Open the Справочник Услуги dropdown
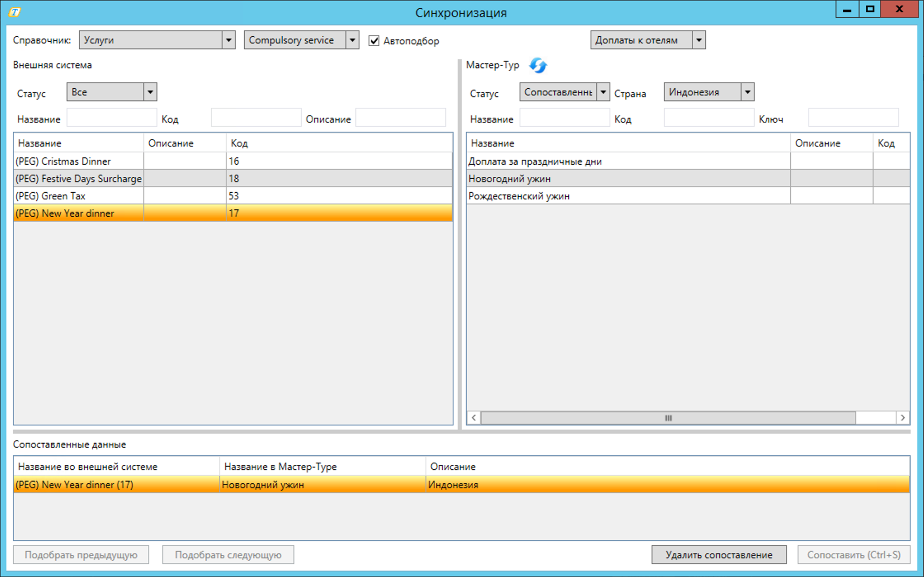This screenshot has width=924, height=577. tap(228, 40)
